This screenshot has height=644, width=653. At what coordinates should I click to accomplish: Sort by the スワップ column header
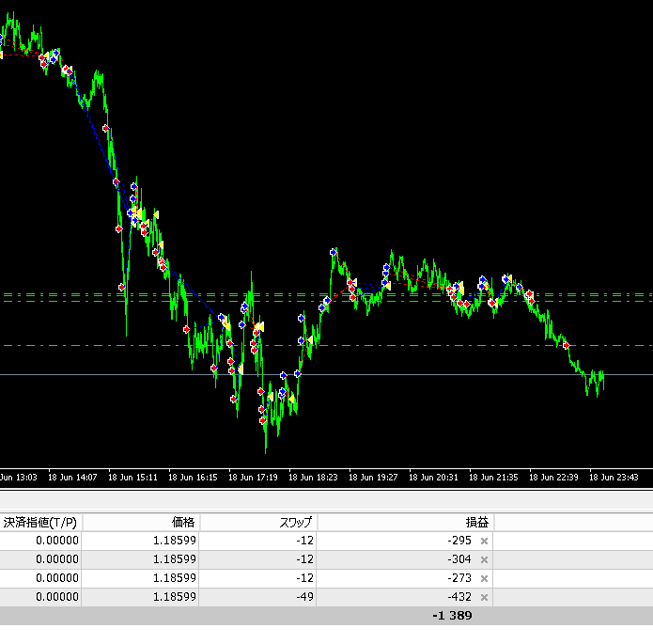(x=258, y=523)
